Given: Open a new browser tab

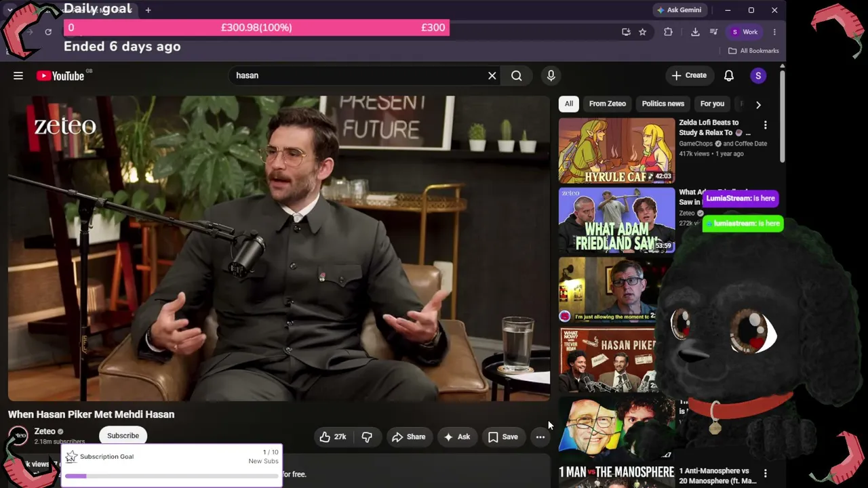Looking at the screenshot, I should pos(148,10).
